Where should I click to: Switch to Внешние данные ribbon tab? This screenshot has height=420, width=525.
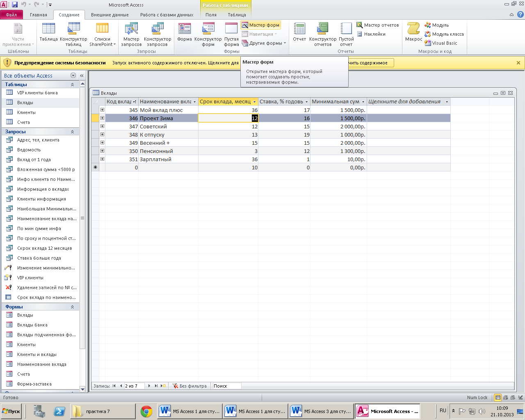(x=110, y=15)
